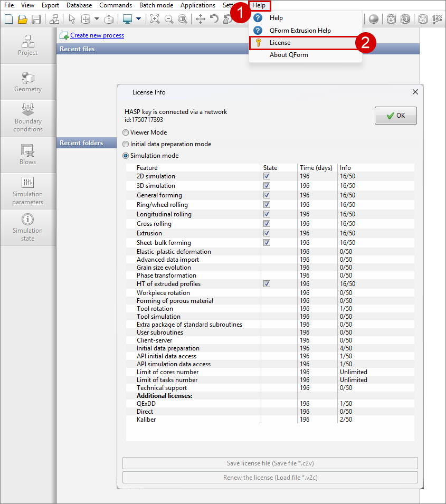The height and width of the screenshot is (504, 446).
Task: Select the pan arrows tool icon
Action: (x=201, y=20)
